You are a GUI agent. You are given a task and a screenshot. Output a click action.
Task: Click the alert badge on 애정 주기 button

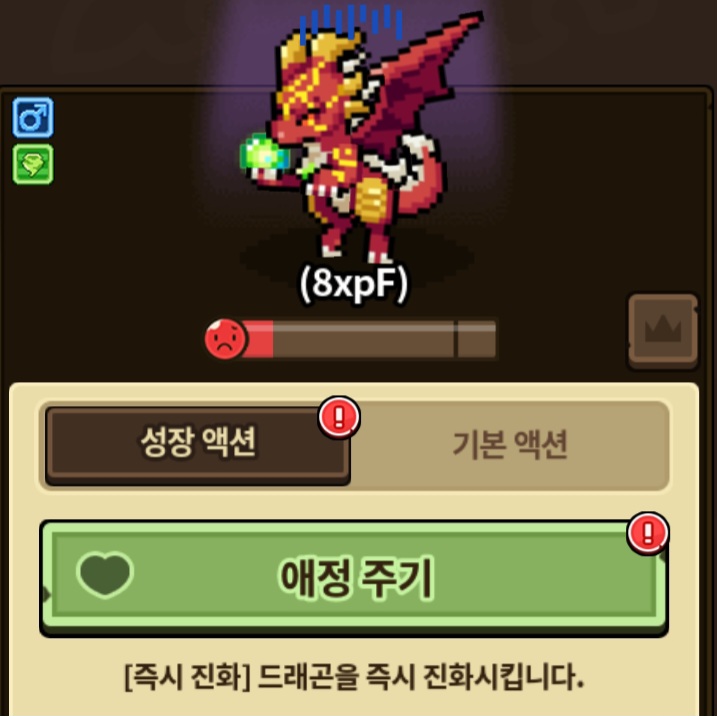click(648, 534)
